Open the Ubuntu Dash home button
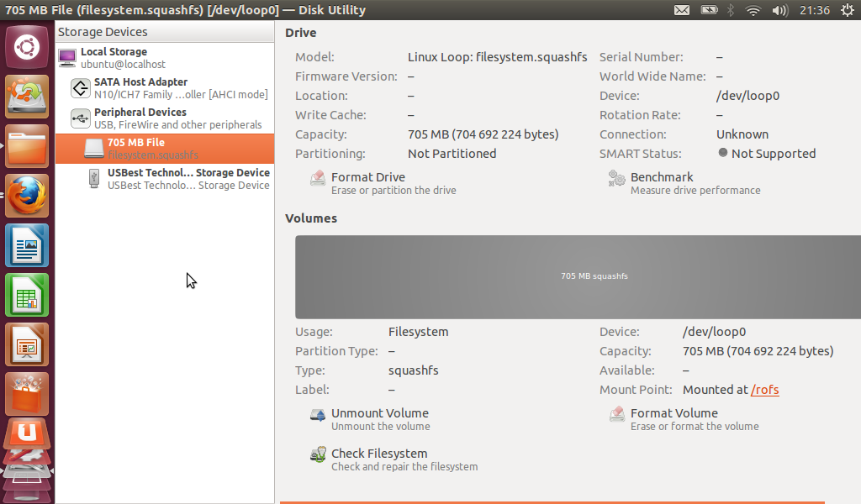 coord(27,46)
